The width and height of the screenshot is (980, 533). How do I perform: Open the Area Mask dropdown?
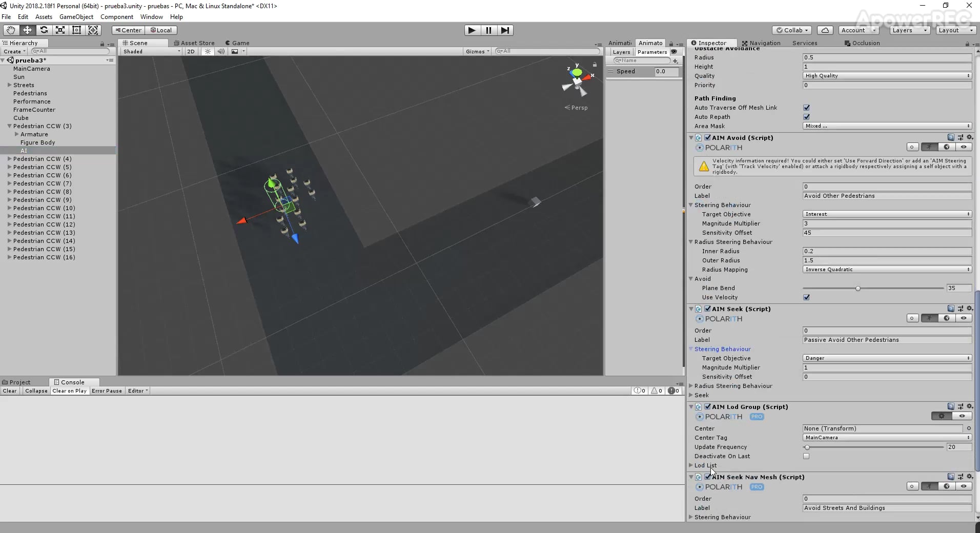point(887,126)
